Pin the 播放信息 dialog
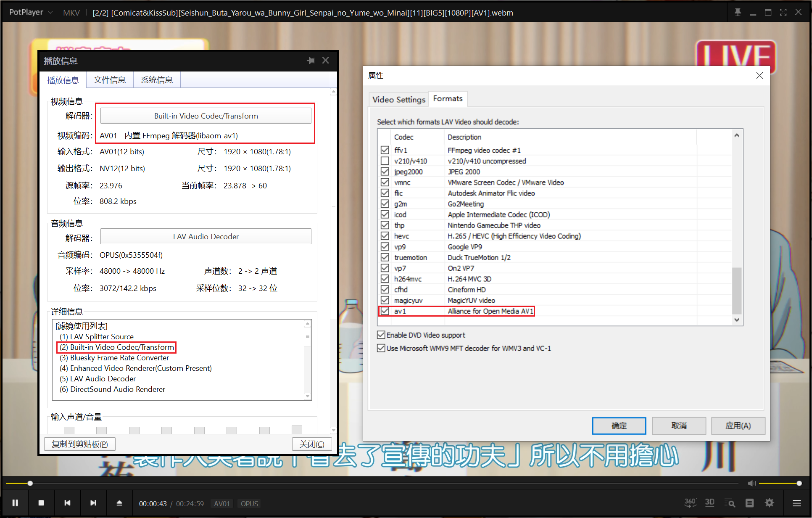Viewport: 812px width, 518px height. (x=311, y=61)
